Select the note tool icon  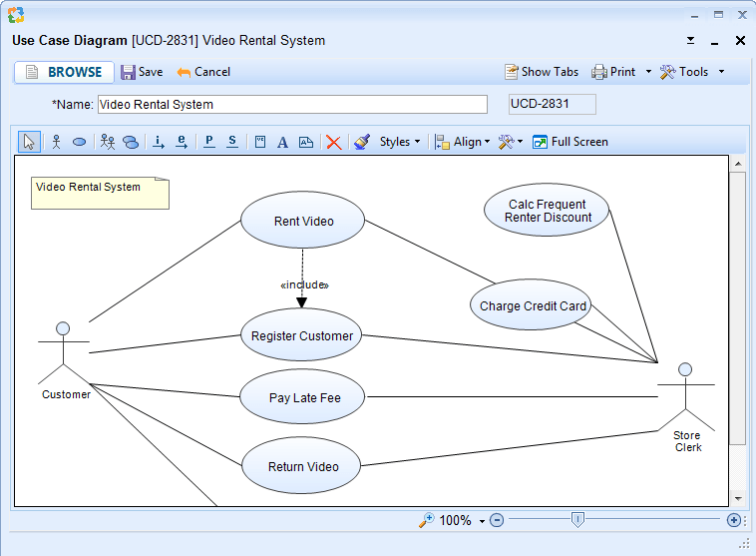click(x=260, y=142)
